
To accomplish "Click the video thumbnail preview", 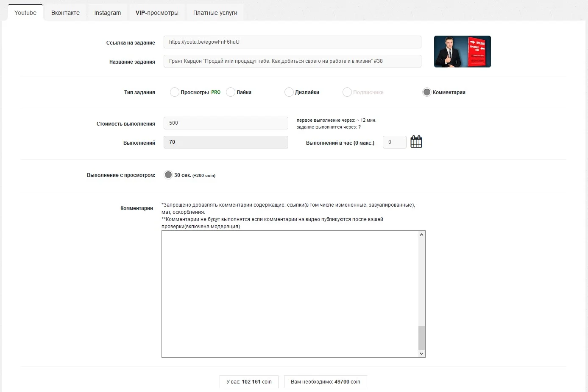I will click(x=463, y=51).
